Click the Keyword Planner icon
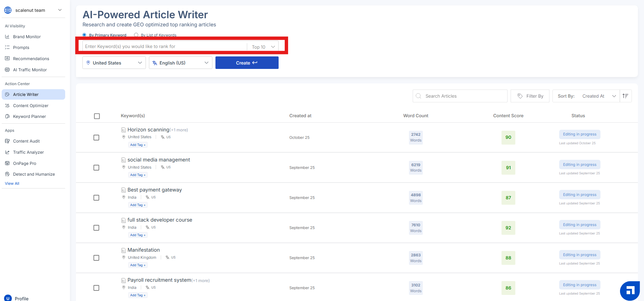The width and height of the screenshot is (644, 301). click(7, 117)
